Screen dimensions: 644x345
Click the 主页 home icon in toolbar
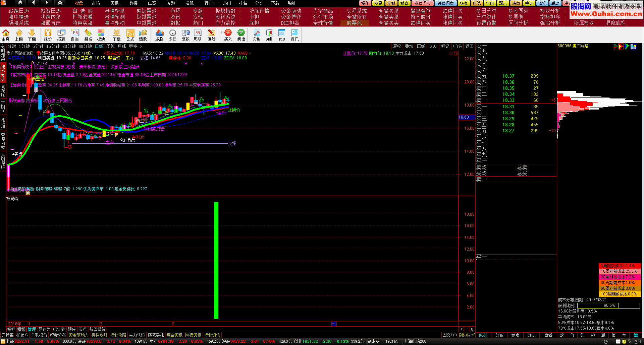(x=6, y=35)
